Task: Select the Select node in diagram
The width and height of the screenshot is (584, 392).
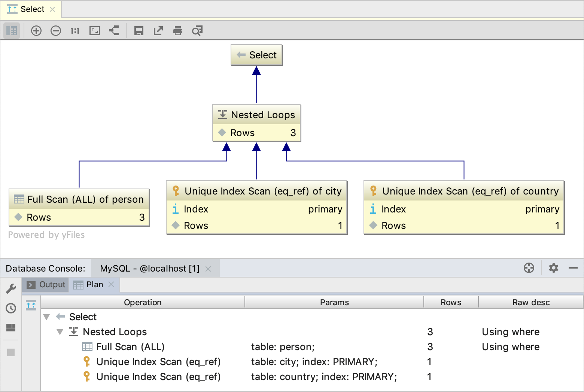Action: click(x=257, y=55)
